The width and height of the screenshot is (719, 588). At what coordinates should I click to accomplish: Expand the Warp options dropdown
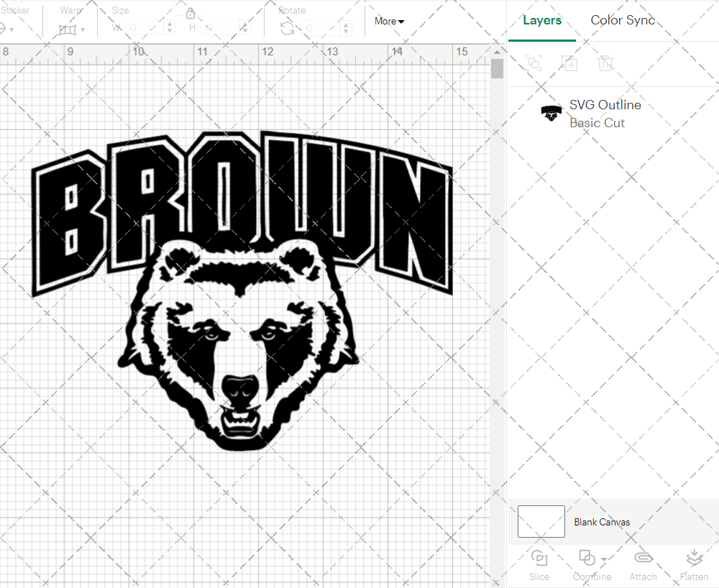point(83,29)
